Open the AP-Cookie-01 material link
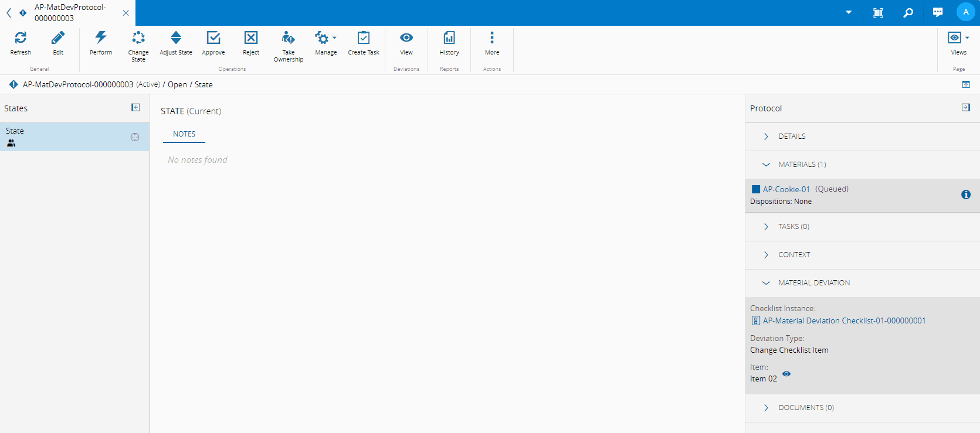The image size is (980, 433). (x=786, y=189)
